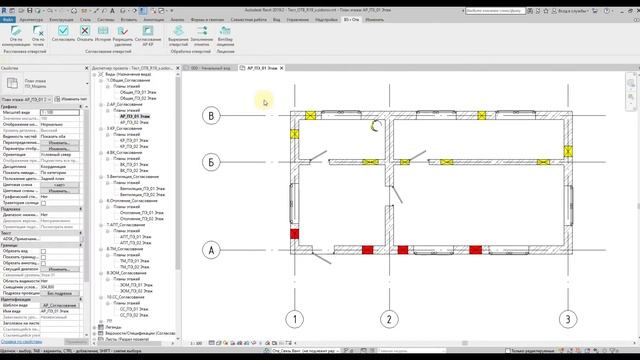Click Изменить button for Переопределения видимости
The image size is (640, 360).
[x=60, y=143]
